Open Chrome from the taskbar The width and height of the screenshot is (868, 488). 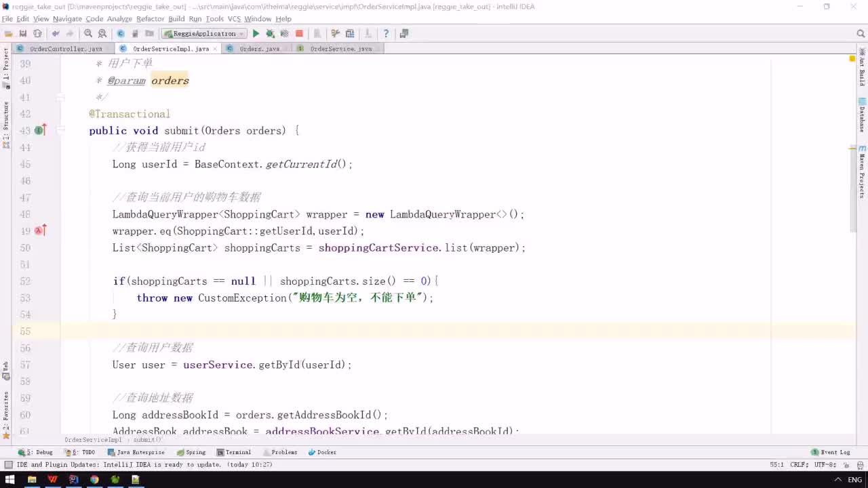pos(94,479)
